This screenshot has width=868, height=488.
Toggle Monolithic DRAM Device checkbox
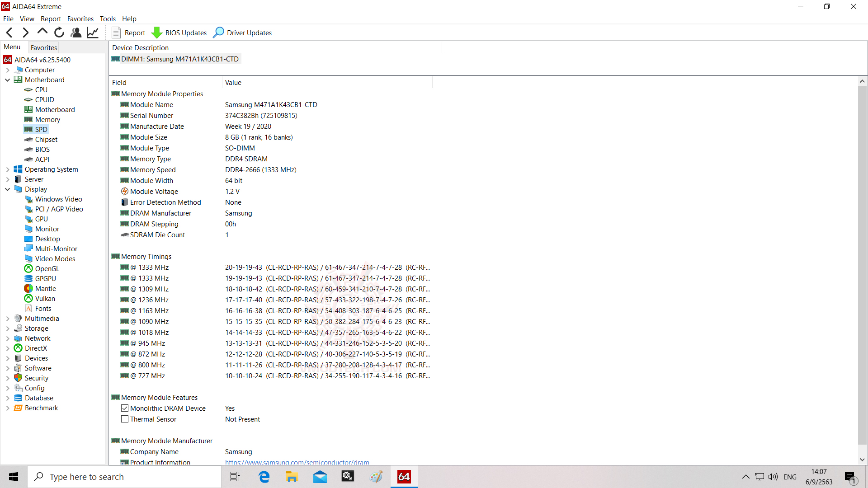125,408
